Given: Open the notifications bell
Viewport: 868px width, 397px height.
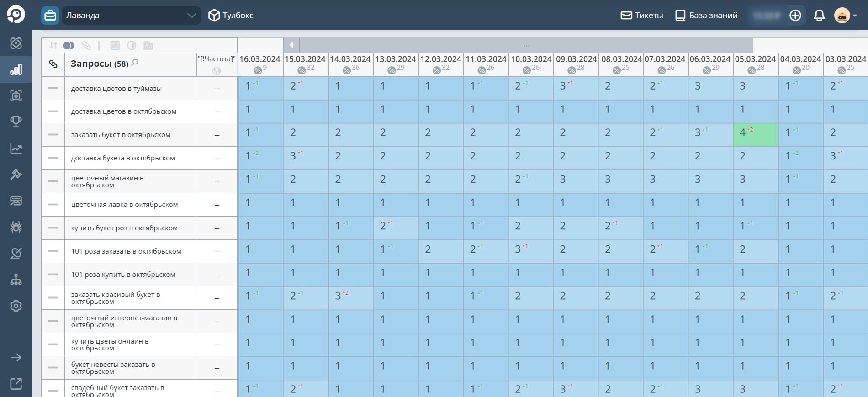Looking at the screenshot, I should pos(819,16).
